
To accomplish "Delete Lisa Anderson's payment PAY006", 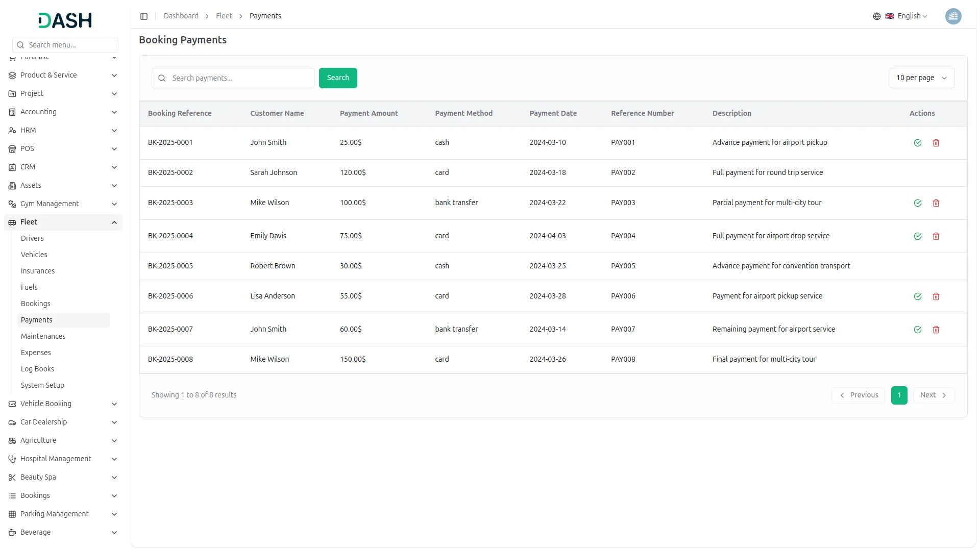I will 936,296.
